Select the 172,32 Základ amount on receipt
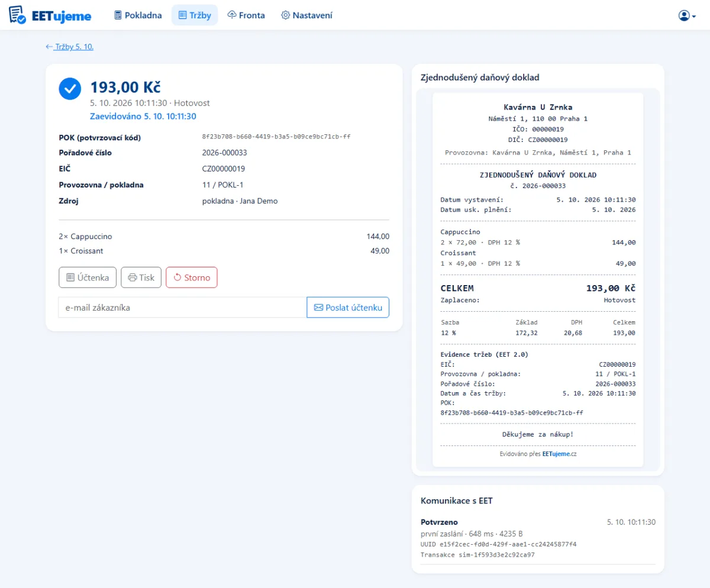This screenshot has height=588, width=710. (x=526, y=333)
